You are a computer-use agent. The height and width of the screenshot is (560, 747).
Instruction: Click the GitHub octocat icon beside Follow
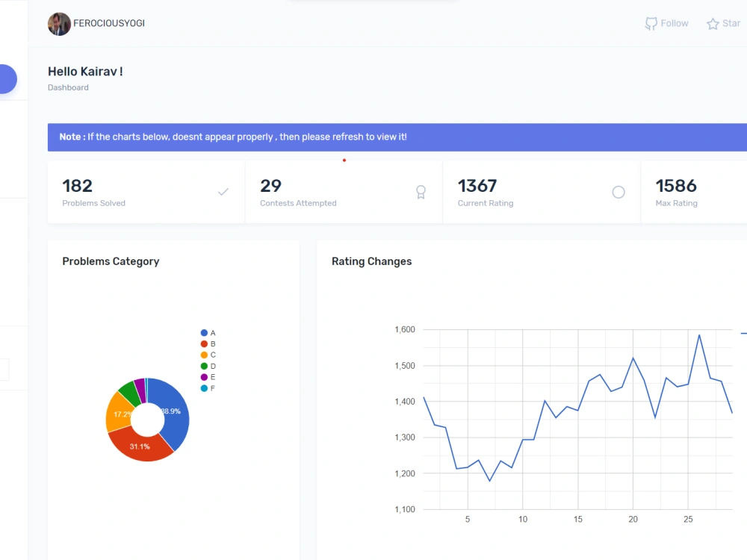pos(651,23)
